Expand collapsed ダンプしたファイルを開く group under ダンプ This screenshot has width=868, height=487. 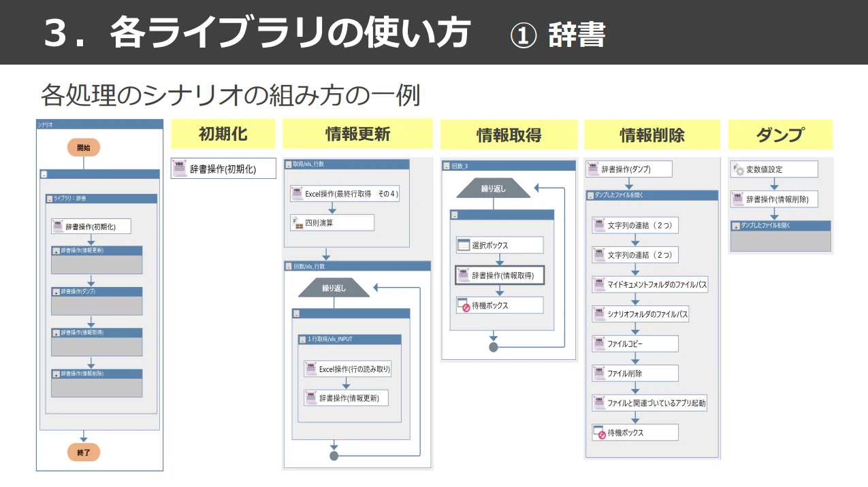(x=736, y=226)
